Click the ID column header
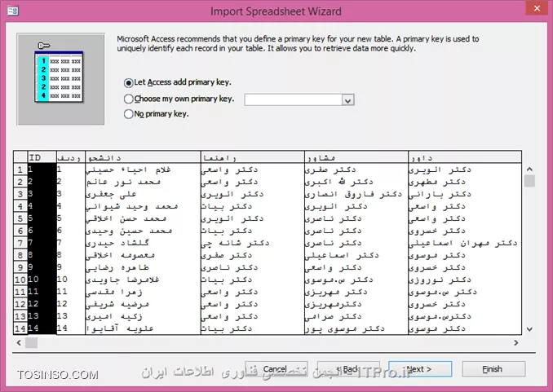This screenshot has width=553, height=392. tap(42, 157)
